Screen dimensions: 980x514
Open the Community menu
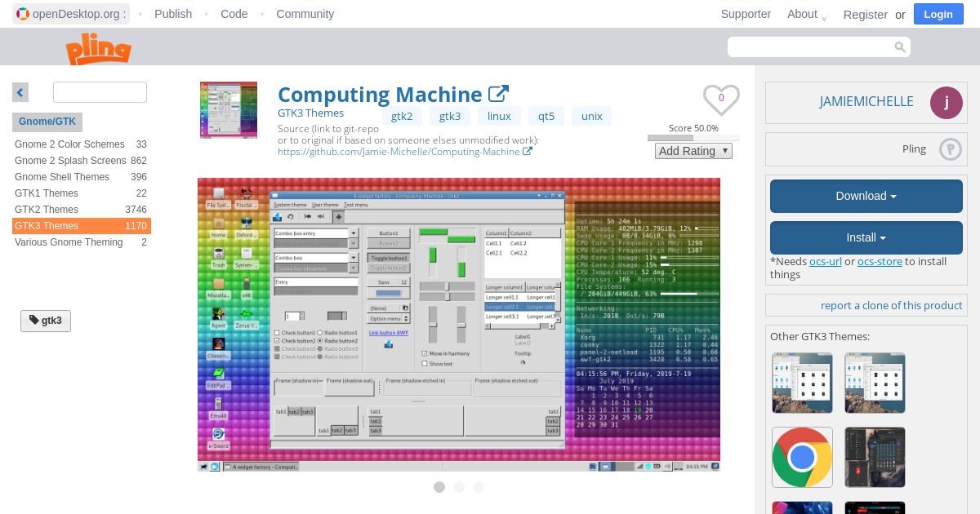click(305, 14)
